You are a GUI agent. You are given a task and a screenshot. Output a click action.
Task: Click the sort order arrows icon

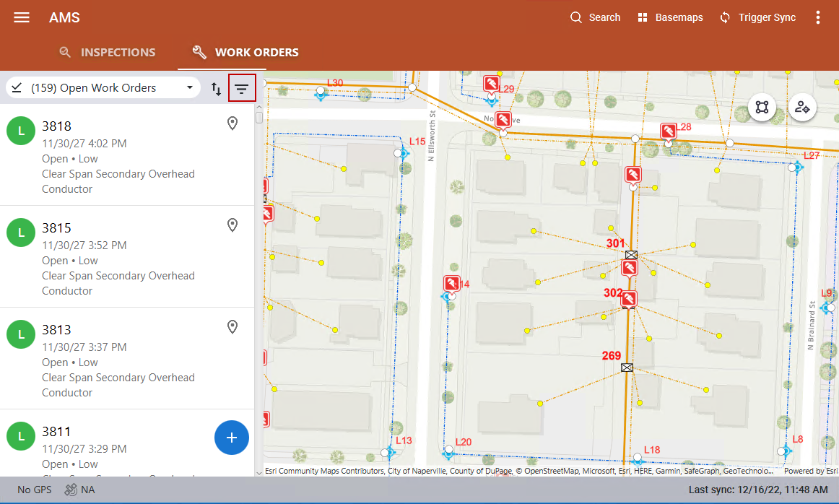(216, 88)
